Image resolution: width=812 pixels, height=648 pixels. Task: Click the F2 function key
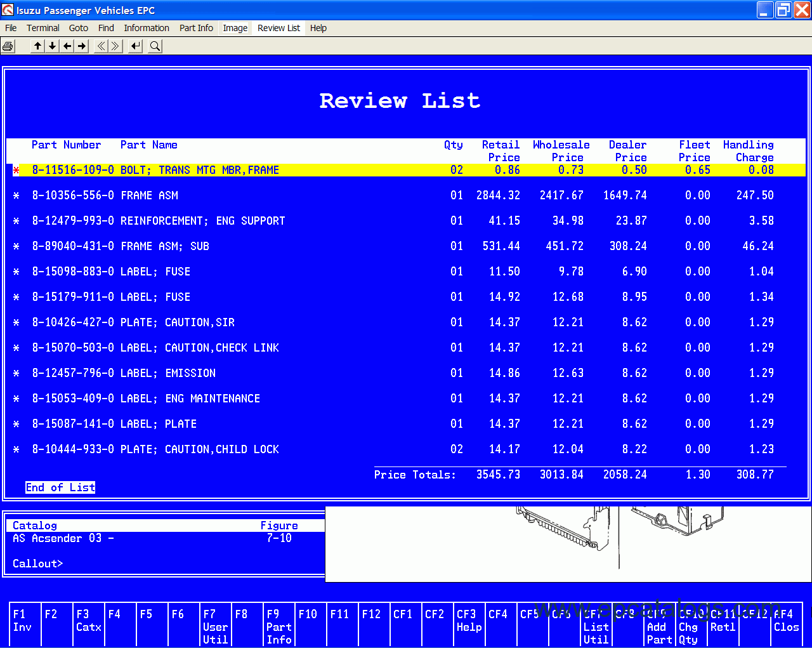[x=57, y=625]
